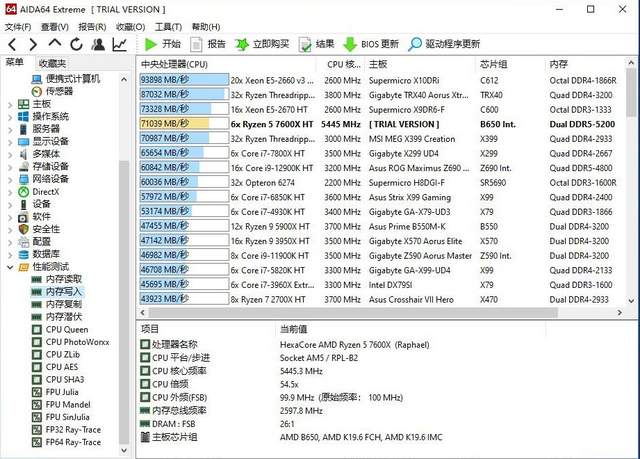Open the 文件(F) menu
This screenshot has height=459, width=640.
[x=18, y=27]
